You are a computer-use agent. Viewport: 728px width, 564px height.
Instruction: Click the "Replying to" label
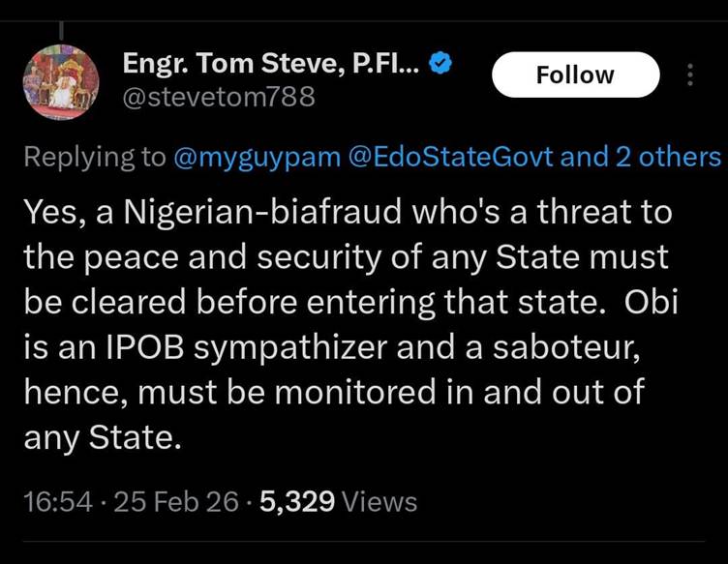point(94,157)
